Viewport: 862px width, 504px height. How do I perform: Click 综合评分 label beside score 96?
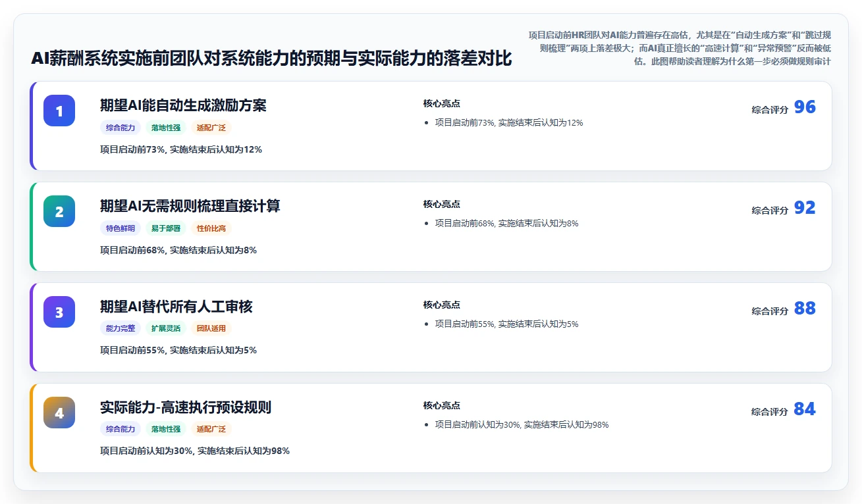click(x=770, y=110)
